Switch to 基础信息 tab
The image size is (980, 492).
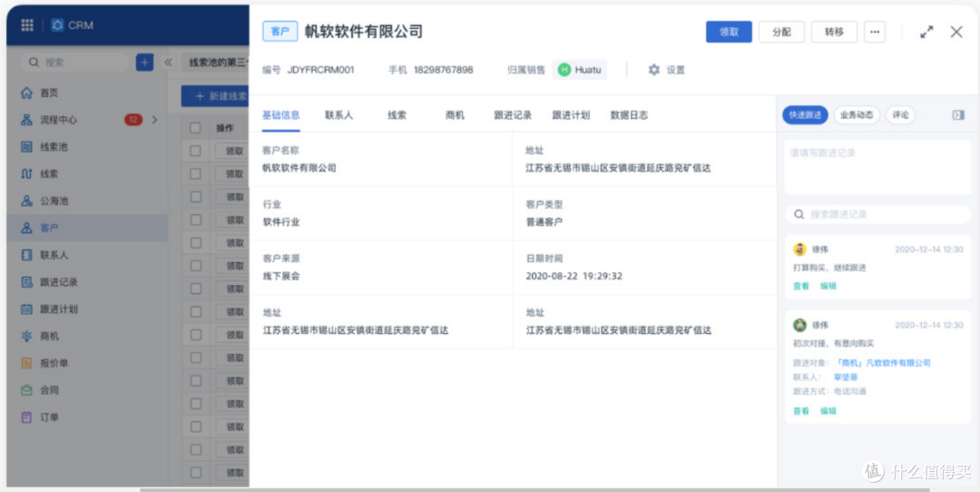tap(280, 115)
